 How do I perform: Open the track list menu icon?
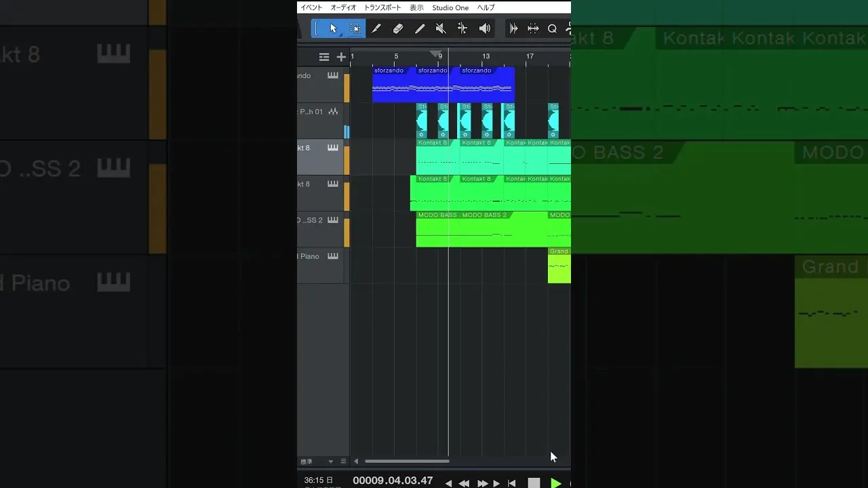tap(324, 57)
